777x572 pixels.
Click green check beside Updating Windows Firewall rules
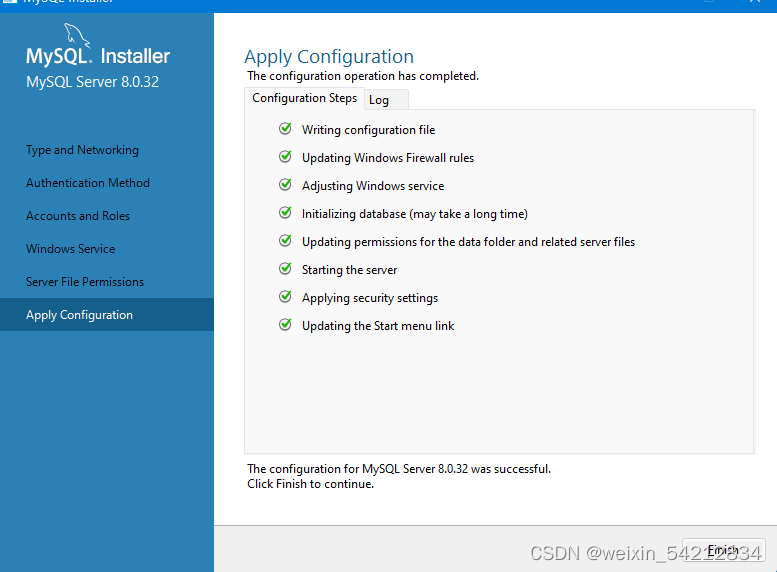coord(285,157)
